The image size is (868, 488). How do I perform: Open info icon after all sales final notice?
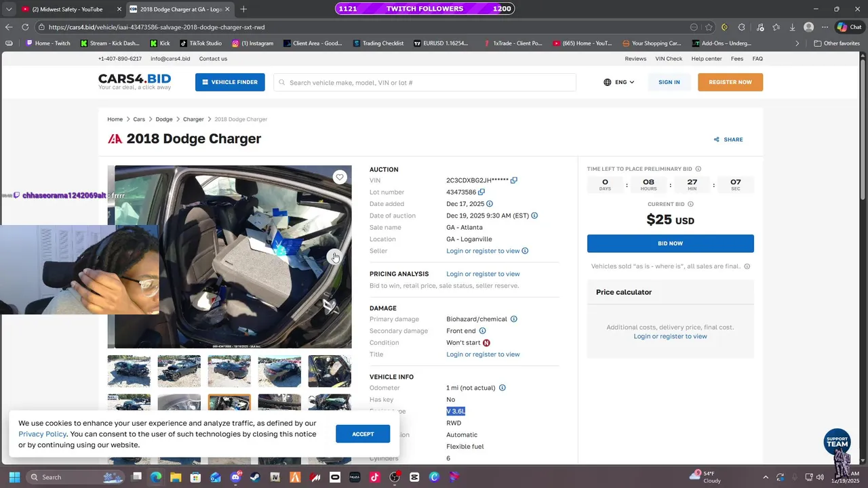tap(747, 266)
